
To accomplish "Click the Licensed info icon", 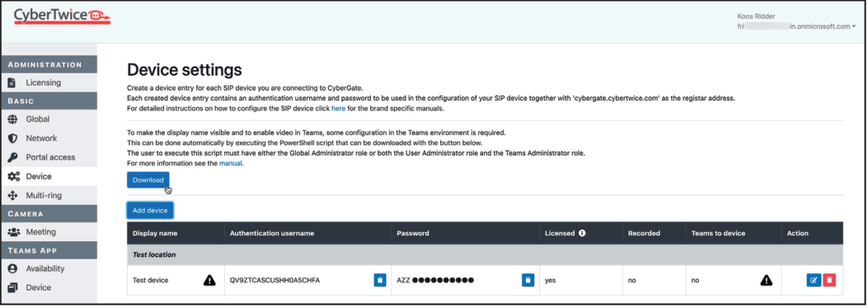I will 582,234.
